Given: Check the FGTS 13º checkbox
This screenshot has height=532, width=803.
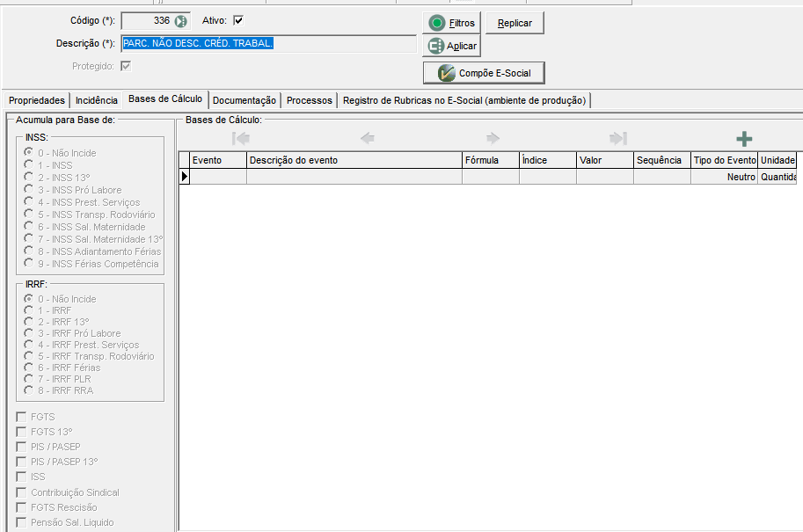Looking at the screenshot, I should 21,432.
